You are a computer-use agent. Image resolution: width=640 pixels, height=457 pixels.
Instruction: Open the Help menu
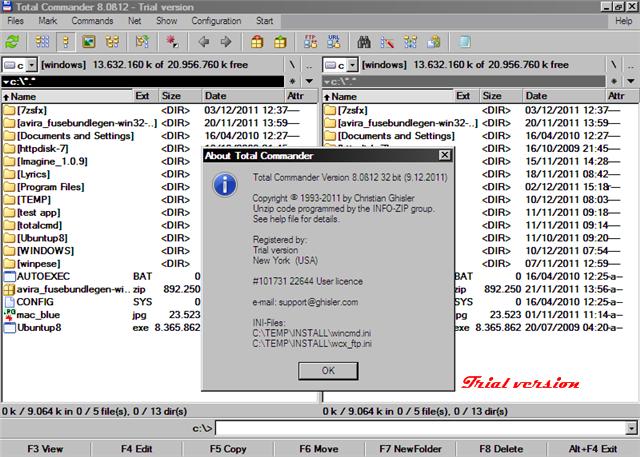tap(624, 21)
